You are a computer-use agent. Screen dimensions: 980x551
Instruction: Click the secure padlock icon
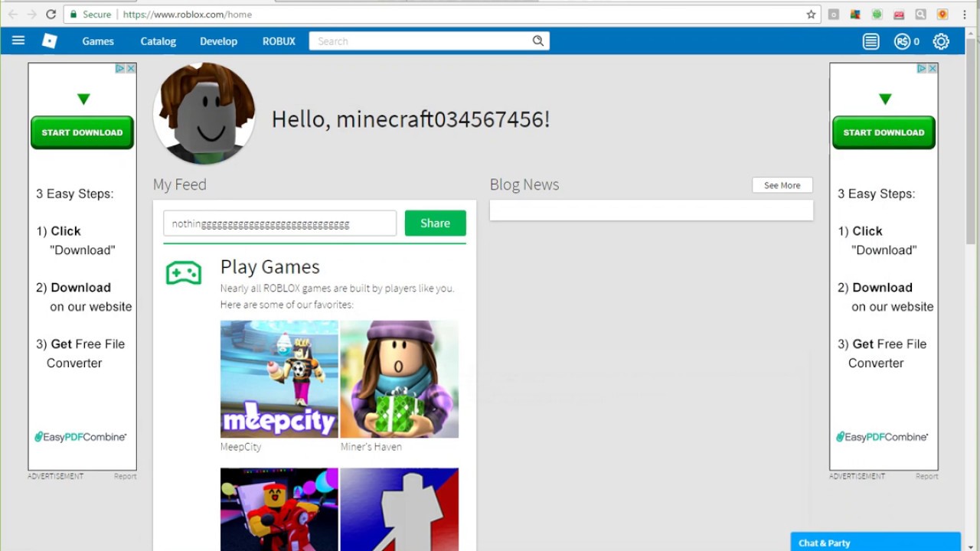coord(73,14)
